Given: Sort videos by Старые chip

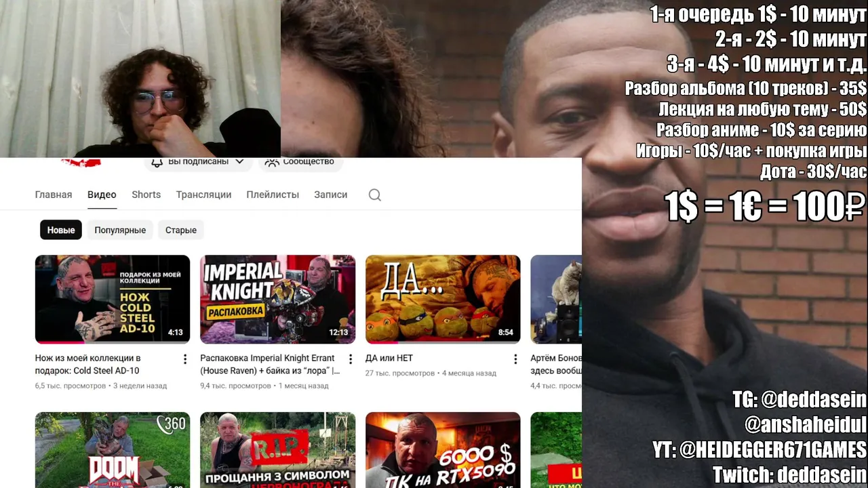Looking at the screenshot, I should tap(181, 230).
